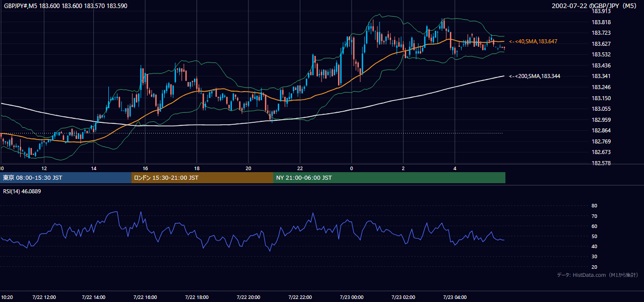Click RSI scale value 20 on right axis
644x302 pixels.
[594, 267]
